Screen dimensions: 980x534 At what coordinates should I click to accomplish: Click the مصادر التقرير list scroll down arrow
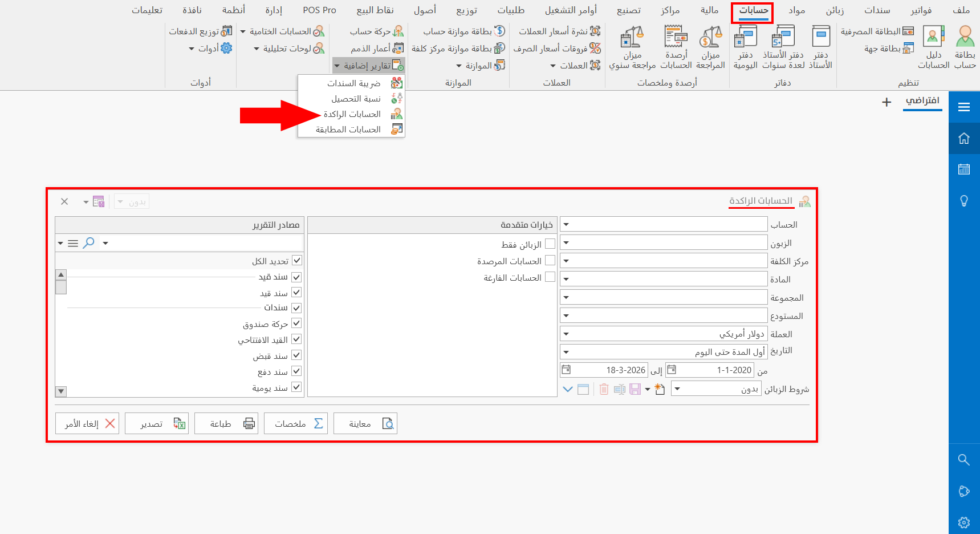click(x=61, y=391)
